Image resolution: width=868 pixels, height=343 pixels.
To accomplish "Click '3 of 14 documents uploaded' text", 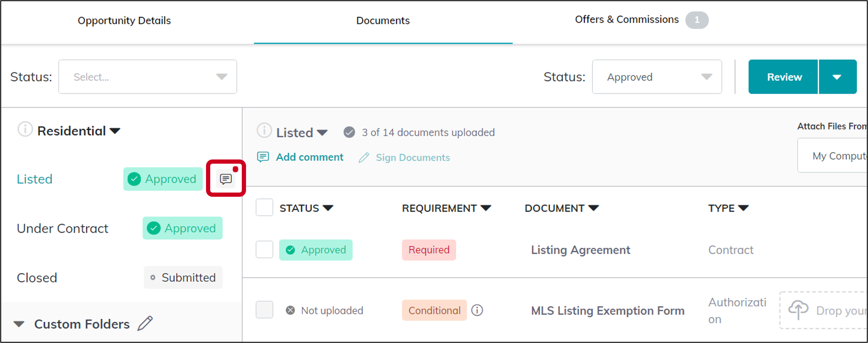I will pos(428,132).
